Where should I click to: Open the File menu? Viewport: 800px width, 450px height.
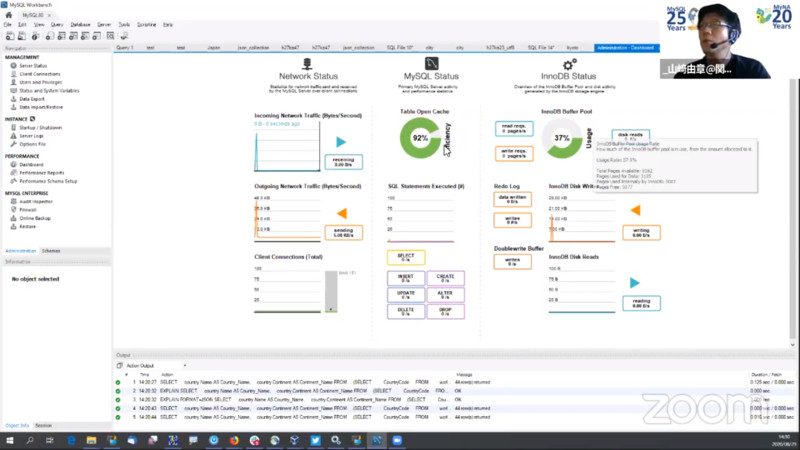(8, 24)
